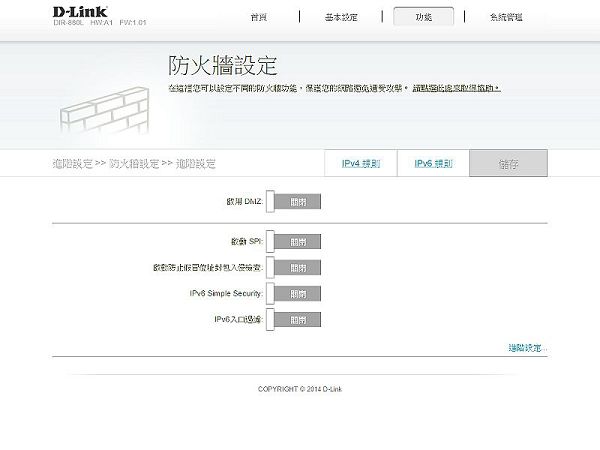This screenshot has width=600, height=450.
Task: Open the 系統管理 tab
Action: coord(506,17)
